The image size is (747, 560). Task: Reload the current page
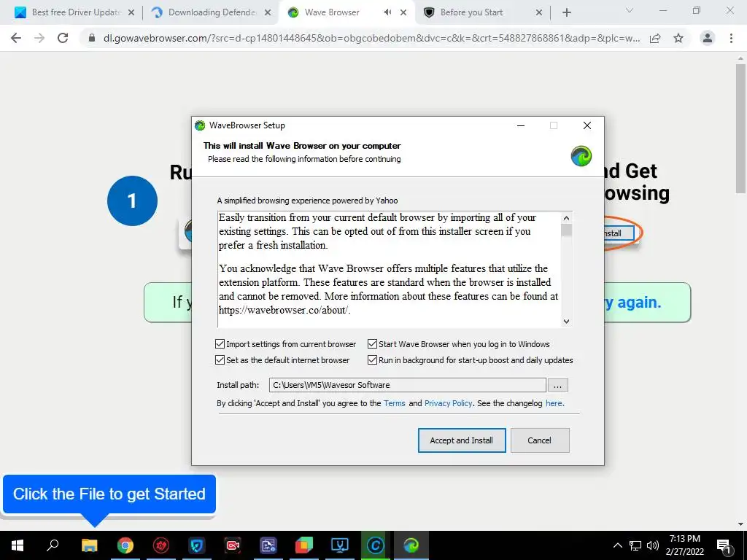pyautogui.click(x=63, y=38)
